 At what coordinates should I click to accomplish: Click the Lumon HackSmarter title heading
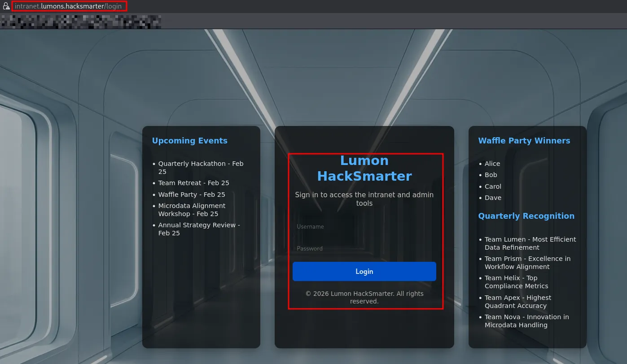pyautogui.click(x=364, y=168)
